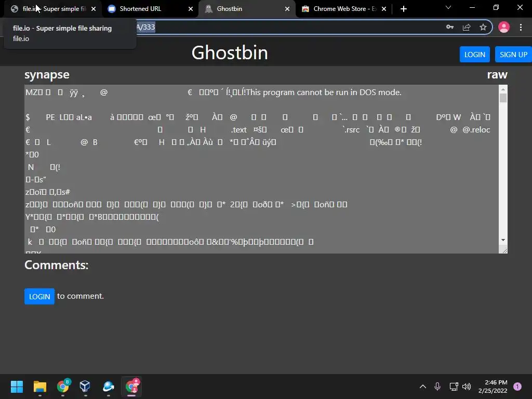The height and width of the screenshot is (399, 532).
Task: Open the blue globe taskbar app
Action: coord(108,387)
